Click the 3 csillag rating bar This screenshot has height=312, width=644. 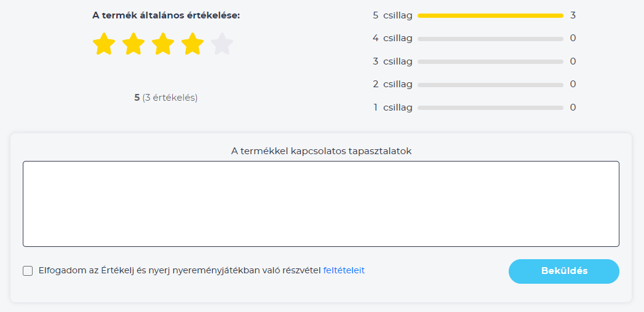[490, 62]
